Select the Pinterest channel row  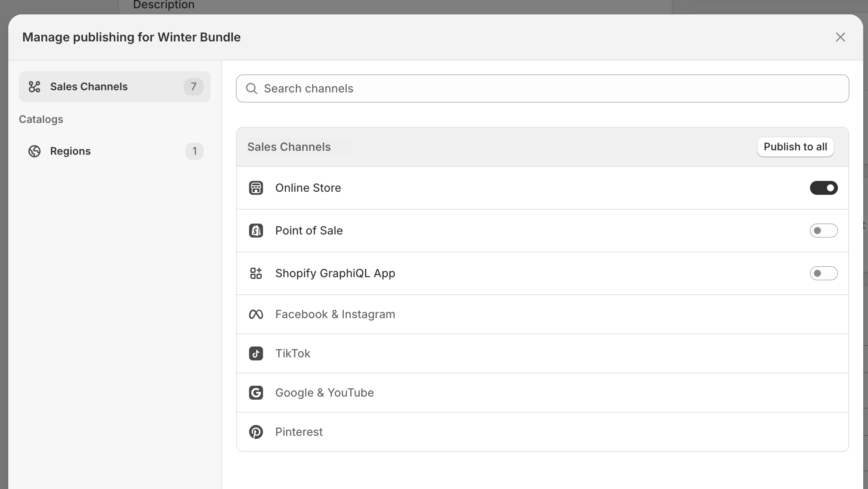480,432
